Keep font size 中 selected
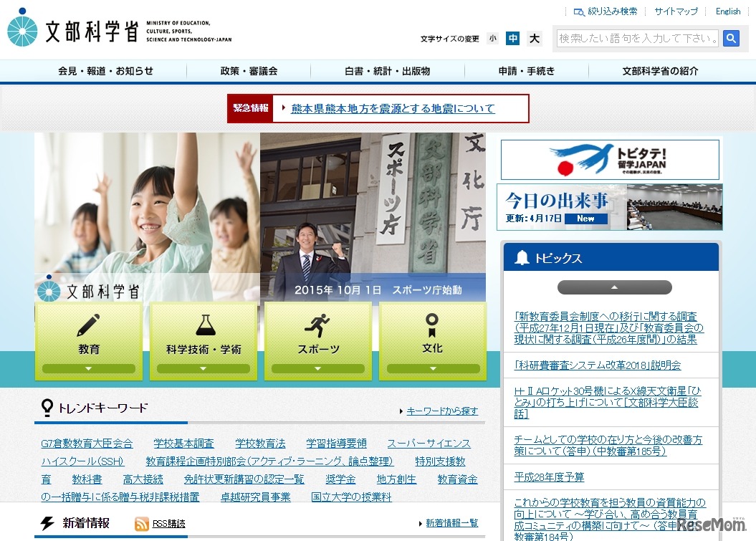 [x=513, y=38]
